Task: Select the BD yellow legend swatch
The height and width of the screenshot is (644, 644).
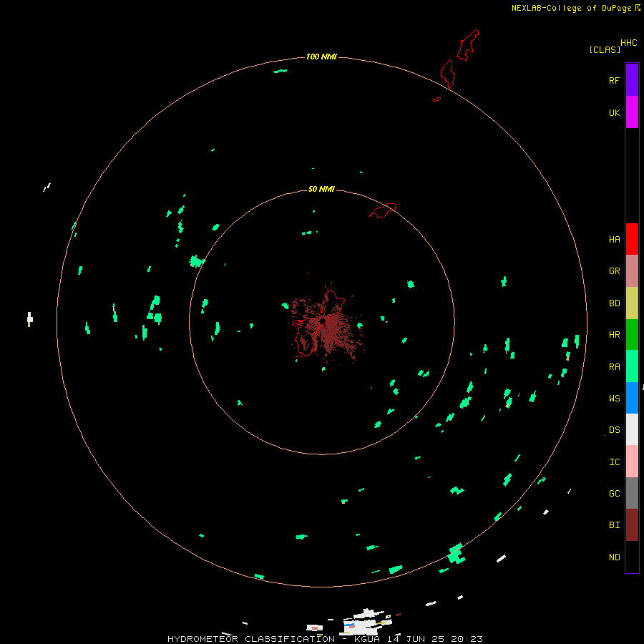Action: [632, 303]
